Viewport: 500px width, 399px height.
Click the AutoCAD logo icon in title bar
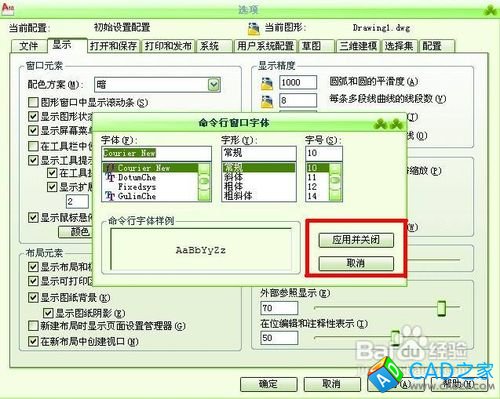(x=7, y=8)
